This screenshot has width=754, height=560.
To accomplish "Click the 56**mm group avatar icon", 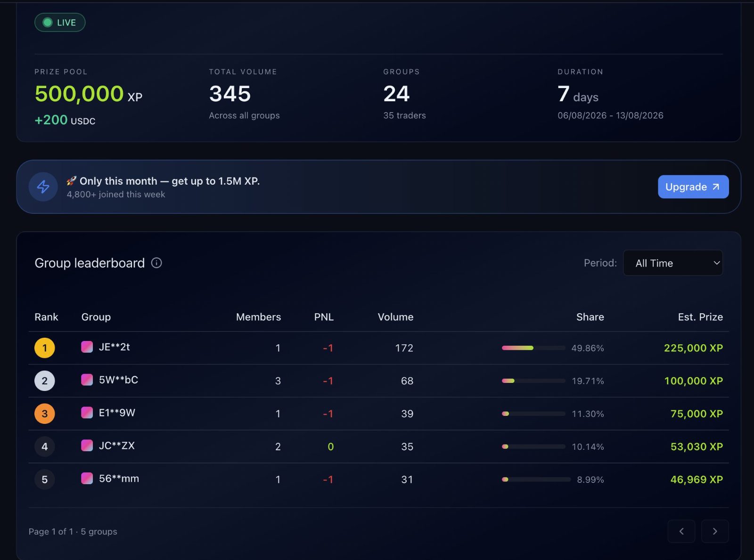I will (87, 479).
